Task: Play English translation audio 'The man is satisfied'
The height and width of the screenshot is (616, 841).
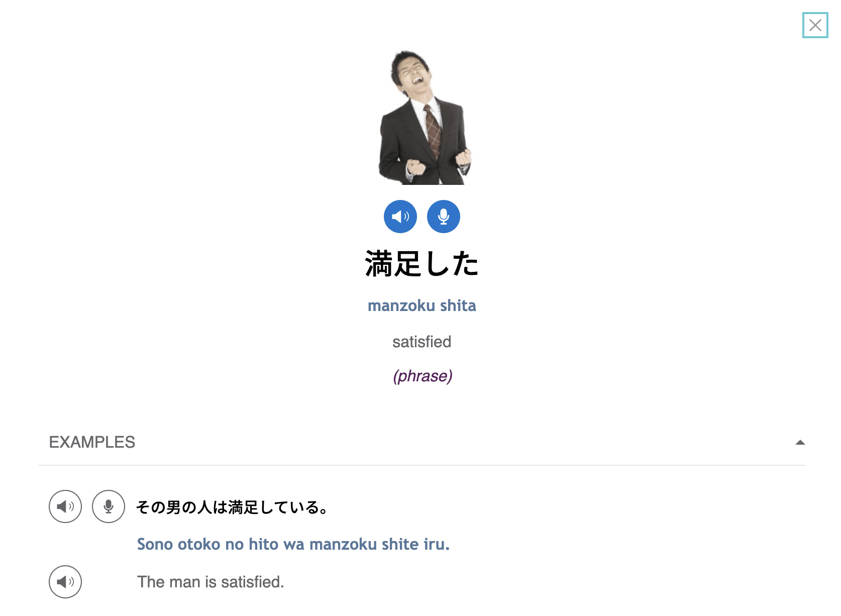Action: click(x=65, y=582)
